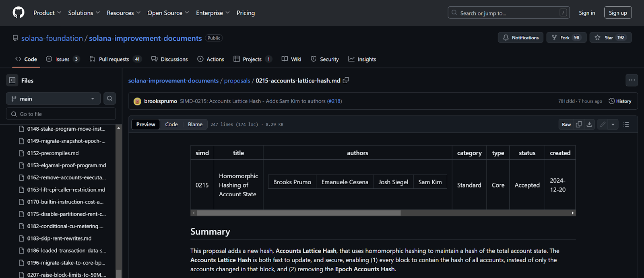This screenshot has width=644, height=278.
Task: Open the Enterprise menu
Action: (213, 13)
